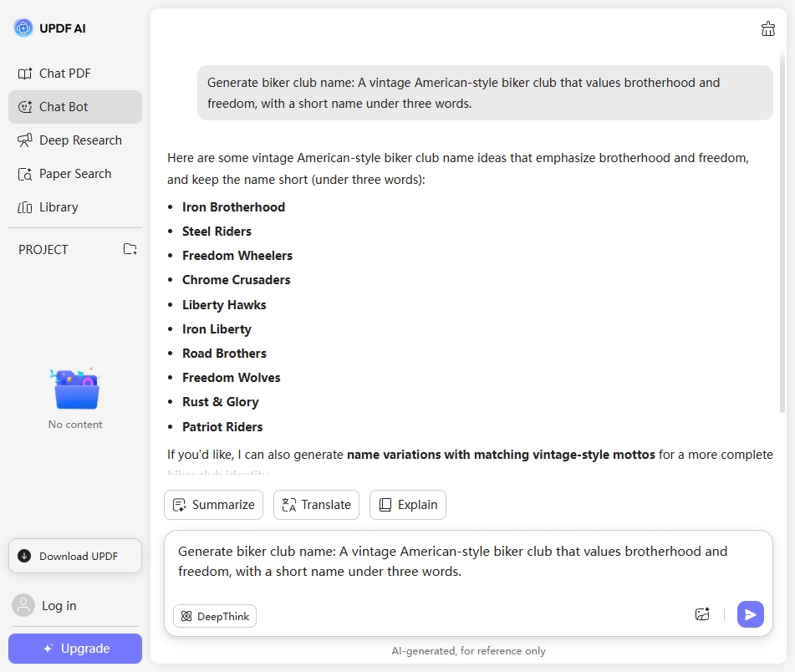Click the clear chat broom icon
The height and width of the screenshot is (672, 795).
click(768, 29)
